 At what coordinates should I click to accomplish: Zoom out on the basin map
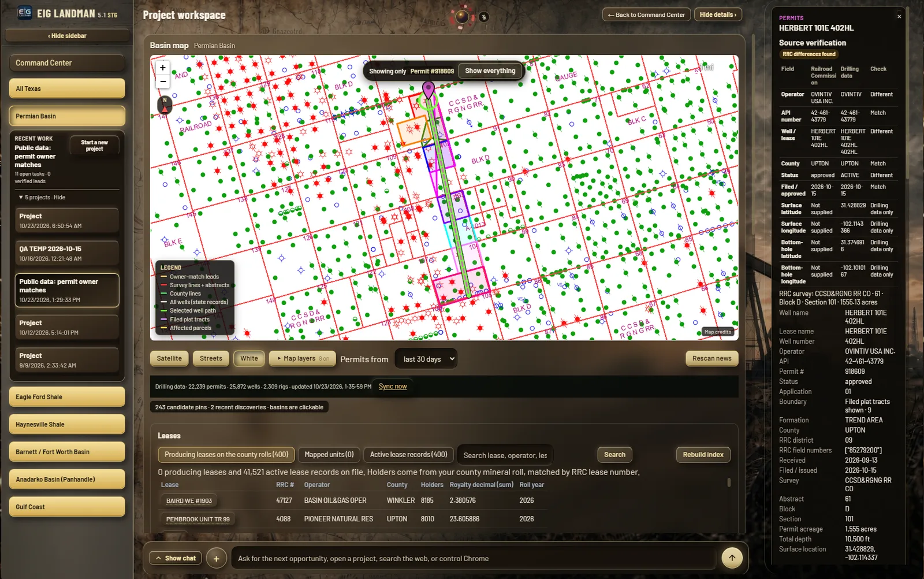click(163, 81)
